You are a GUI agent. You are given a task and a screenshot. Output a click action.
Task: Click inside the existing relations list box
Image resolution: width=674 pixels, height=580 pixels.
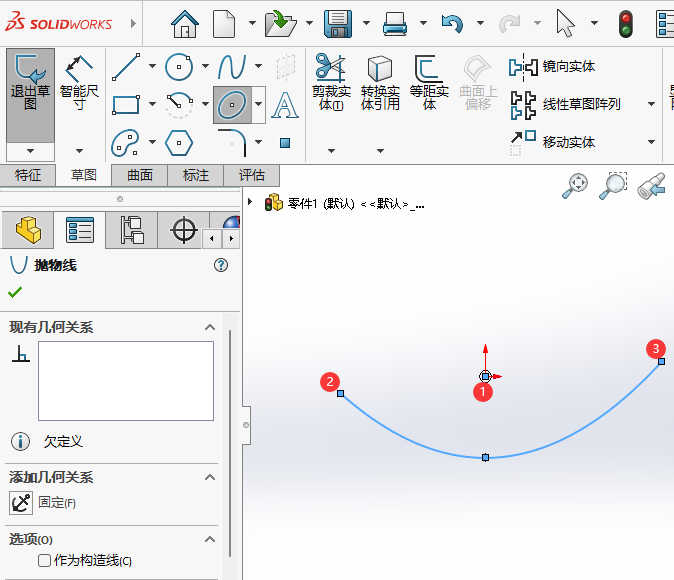126,381
